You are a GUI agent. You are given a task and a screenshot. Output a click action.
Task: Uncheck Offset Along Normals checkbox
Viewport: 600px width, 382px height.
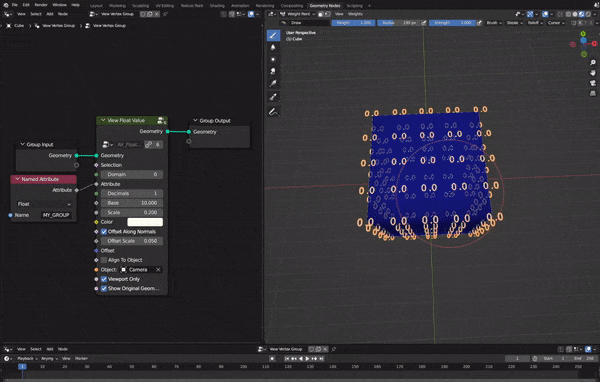click(104, 232)
